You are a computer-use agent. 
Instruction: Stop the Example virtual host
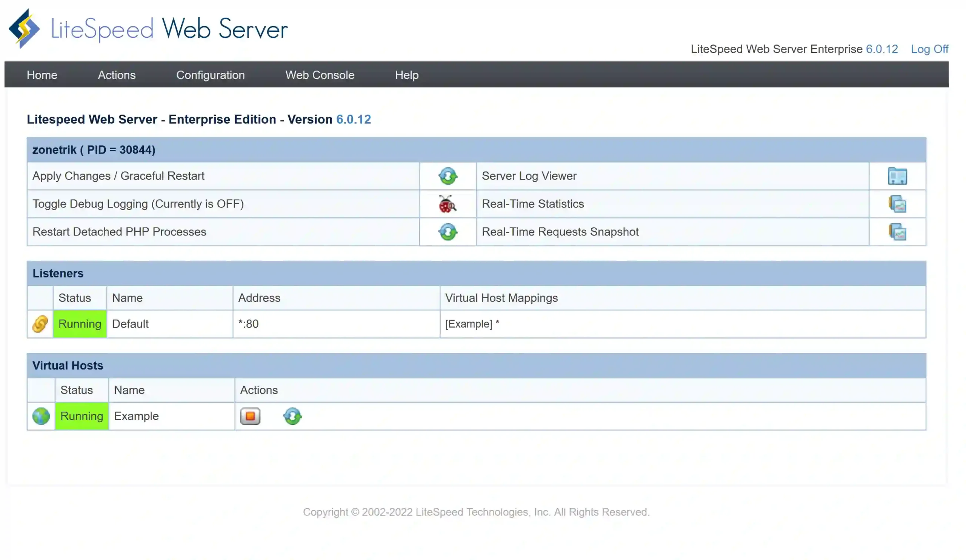click(250, 416)
